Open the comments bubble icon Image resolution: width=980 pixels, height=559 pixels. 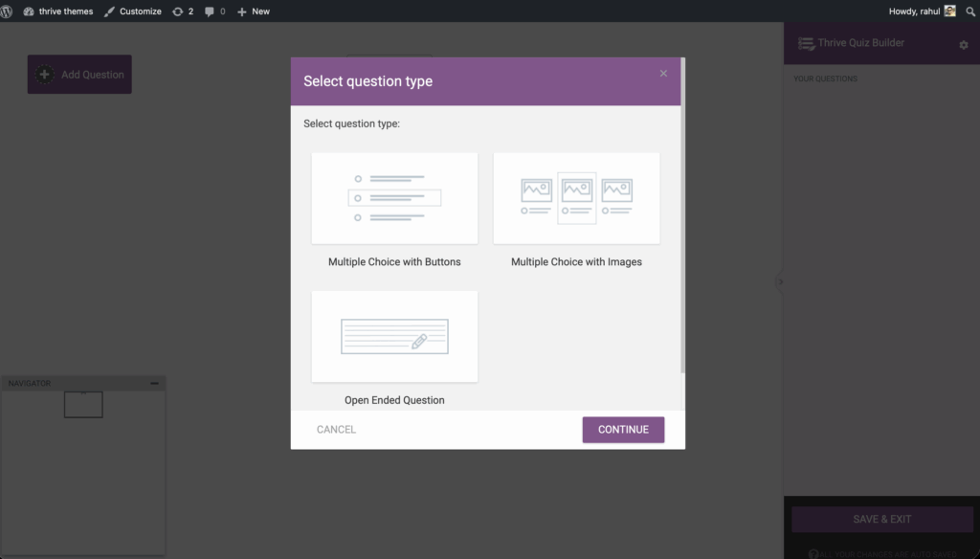(x=214, y=11)
